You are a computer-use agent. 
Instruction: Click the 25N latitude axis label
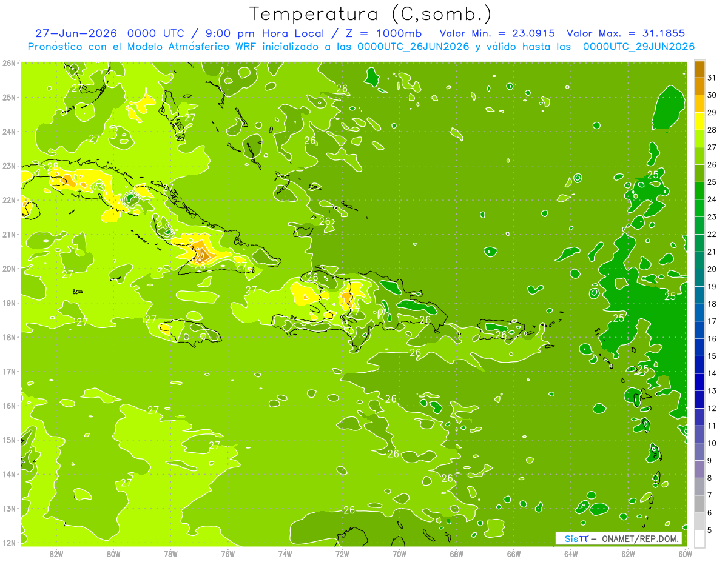click(8, 97)
